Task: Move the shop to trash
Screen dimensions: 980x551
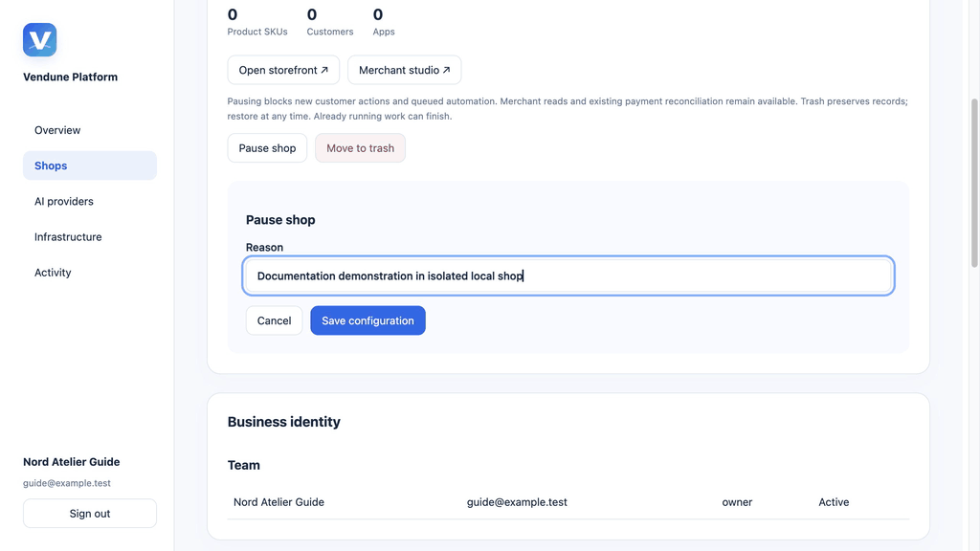Action: 360,148
